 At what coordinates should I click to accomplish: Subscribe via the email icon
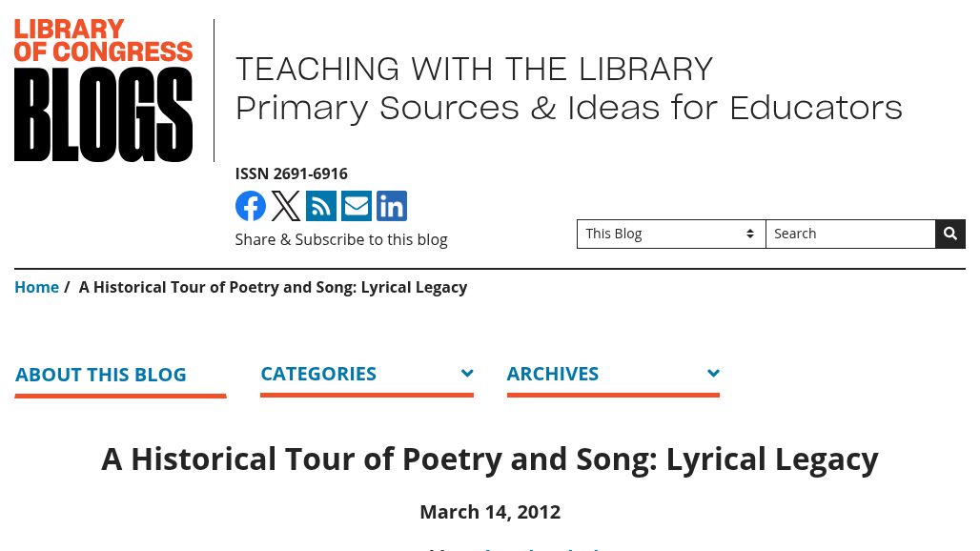[356, 206]
